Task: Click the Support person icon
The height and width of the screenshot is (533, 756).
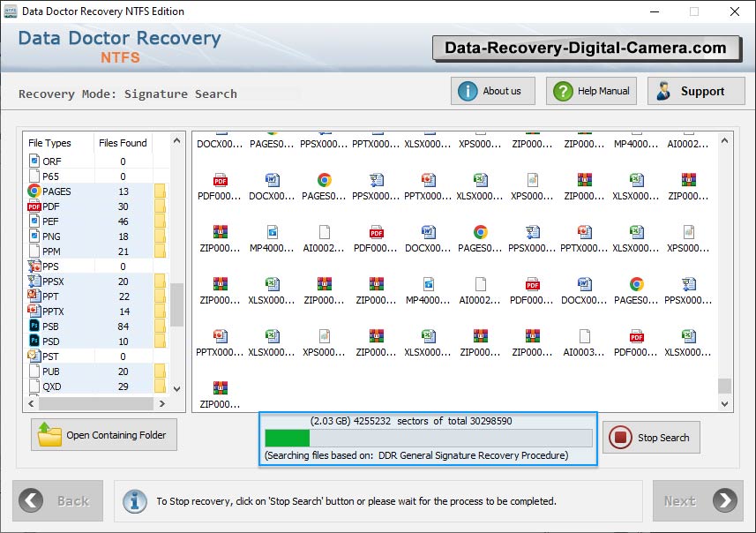Action: pyautogui.click(x=663, y=91)
